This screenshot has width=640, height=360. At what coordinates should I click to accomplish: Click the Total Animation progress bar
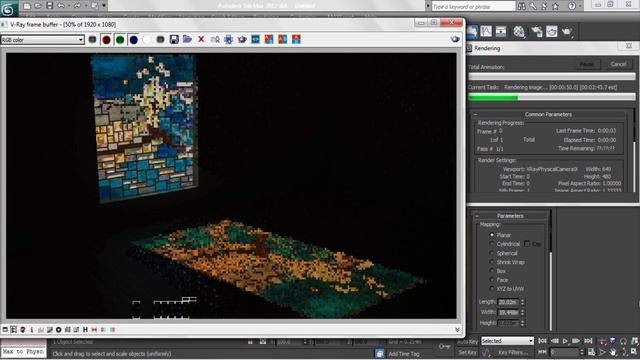[552, 76]
